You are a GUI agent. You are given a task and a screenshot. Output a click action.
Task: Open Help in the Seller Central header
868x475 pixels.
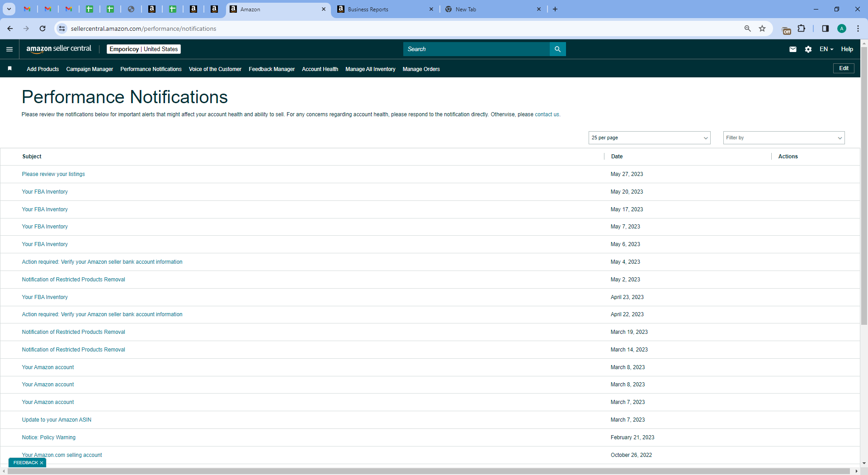point(847,49)
